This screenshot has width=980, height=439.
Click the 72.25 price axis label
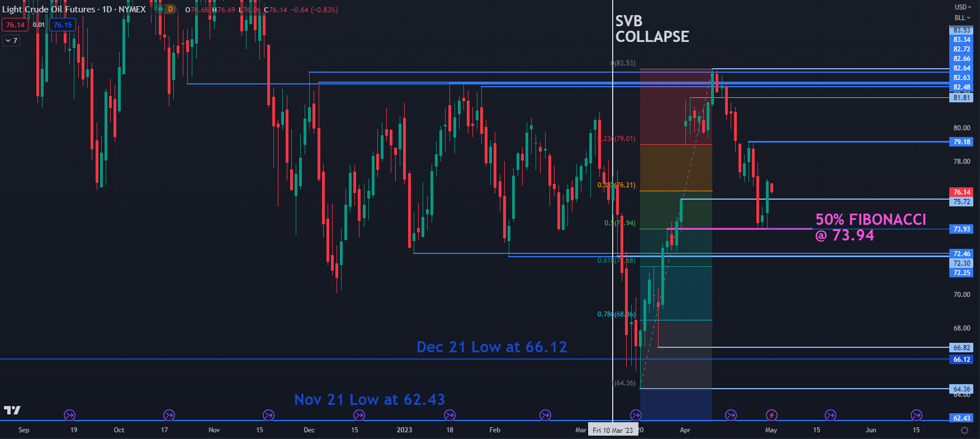[962, 273]
